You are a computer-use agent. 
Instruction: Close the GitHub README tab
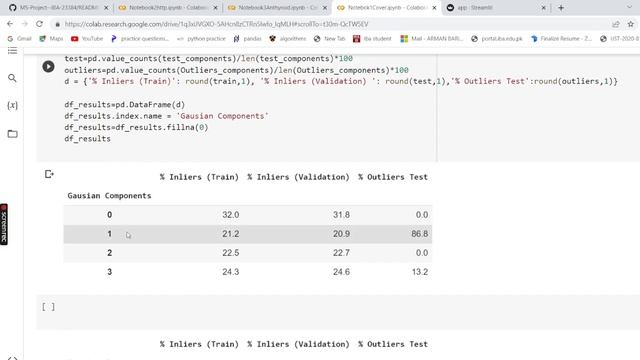point(106,8)
